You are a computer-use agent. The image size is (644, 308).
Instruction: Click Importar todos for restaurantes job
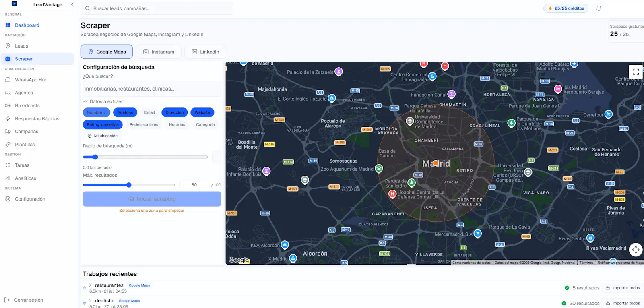point(623,288)
